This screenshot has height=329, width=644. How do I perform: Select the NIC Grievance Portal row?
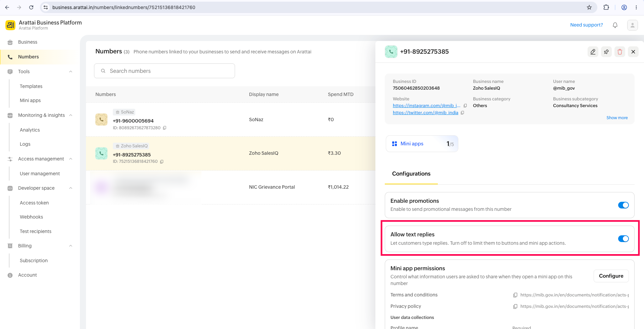[x=230, y=187]
